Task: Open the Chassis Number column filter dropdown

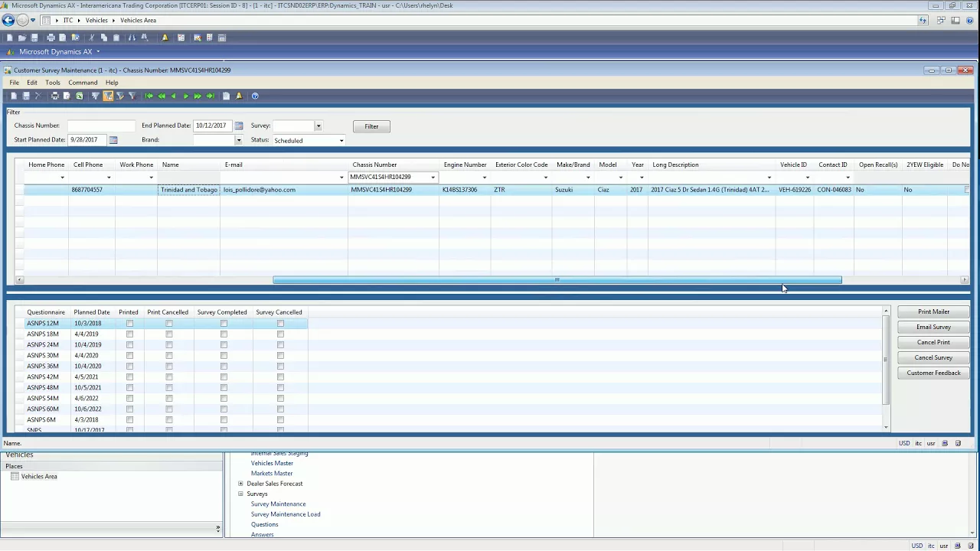Action: (433, 177)
